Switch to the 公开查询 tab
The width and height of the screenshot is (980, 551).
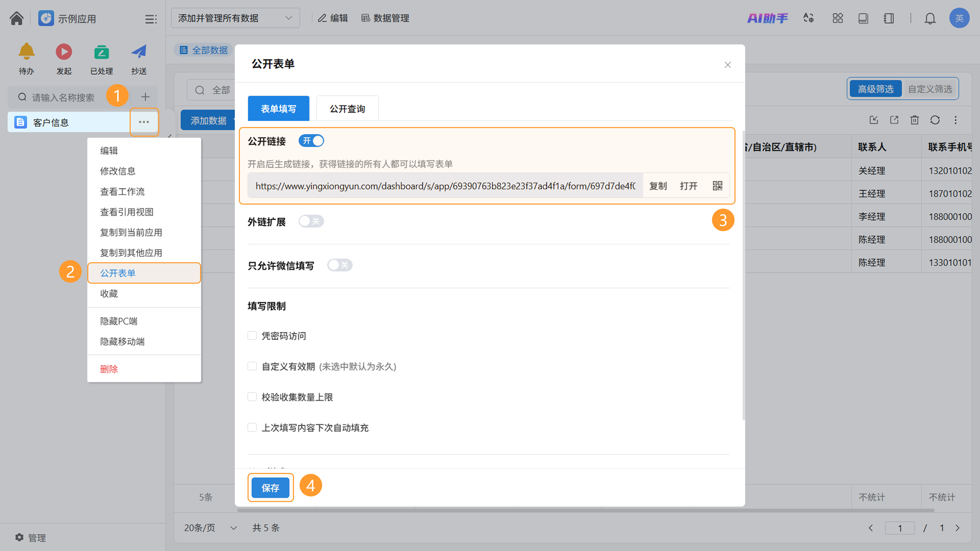[347, 109]
